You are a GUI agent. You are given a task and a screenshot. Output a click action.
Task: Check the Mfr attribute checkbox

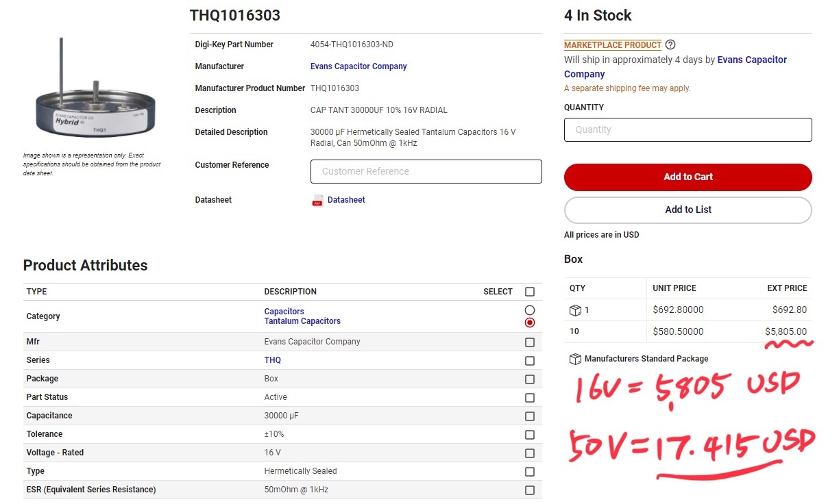click(529, 342)
